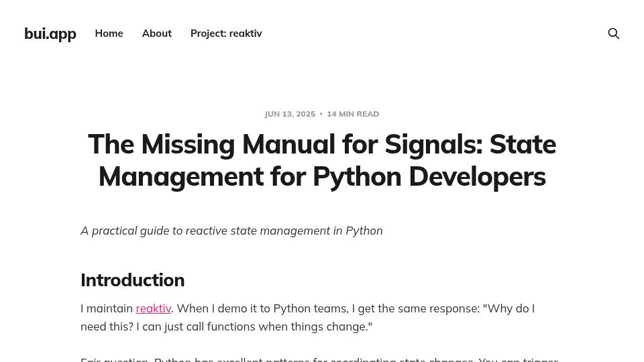
Task: Click the 14 MIN READ label
Action: [353, 114]
